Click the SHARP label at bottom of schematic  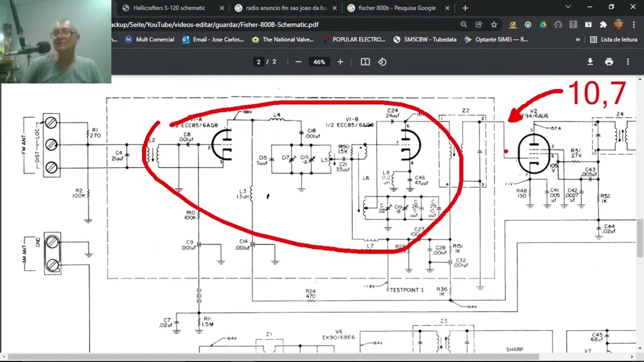pyautogui.click(x=515, y=349)
